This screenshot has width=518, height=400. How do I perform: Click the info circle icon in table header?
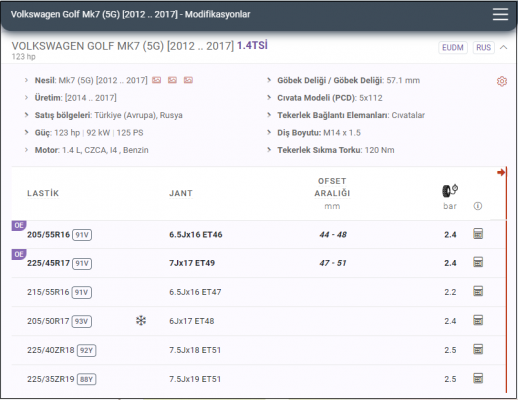(x=478, y=206)
